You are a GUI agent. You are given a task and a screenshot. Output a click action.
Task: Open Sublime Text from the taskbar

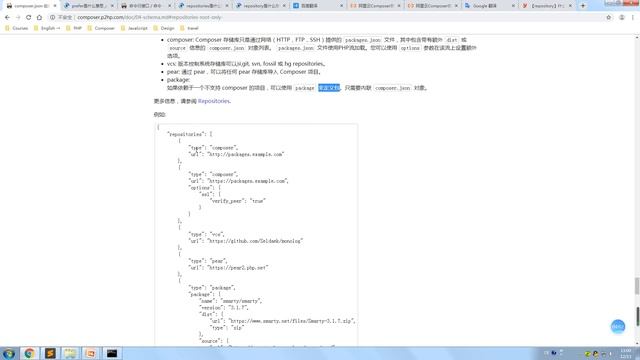50,353
